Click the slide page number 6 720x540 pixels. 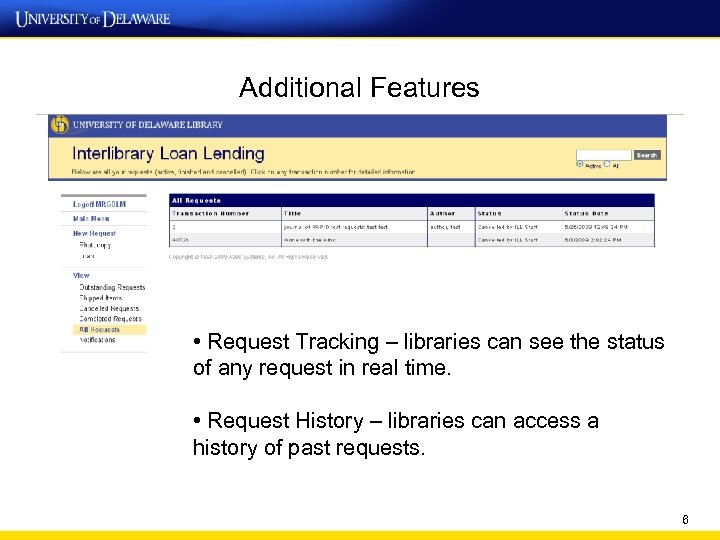tap(685, 519)
